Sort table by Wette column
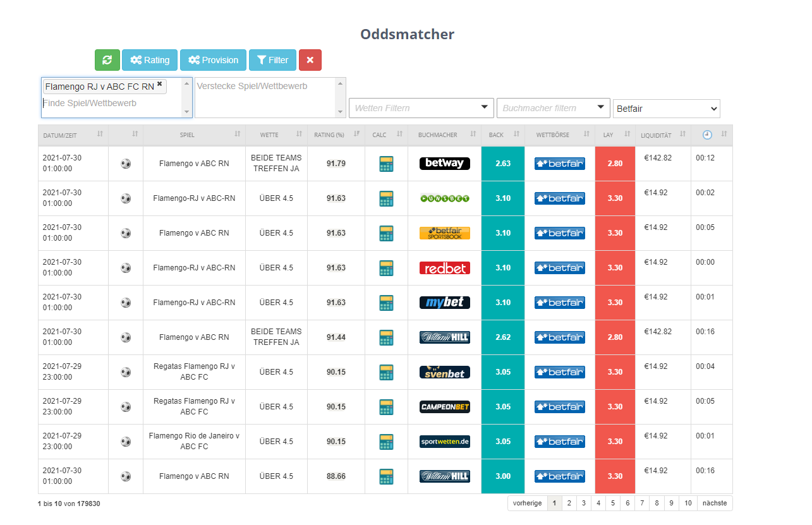 click(x=276, y=135)
